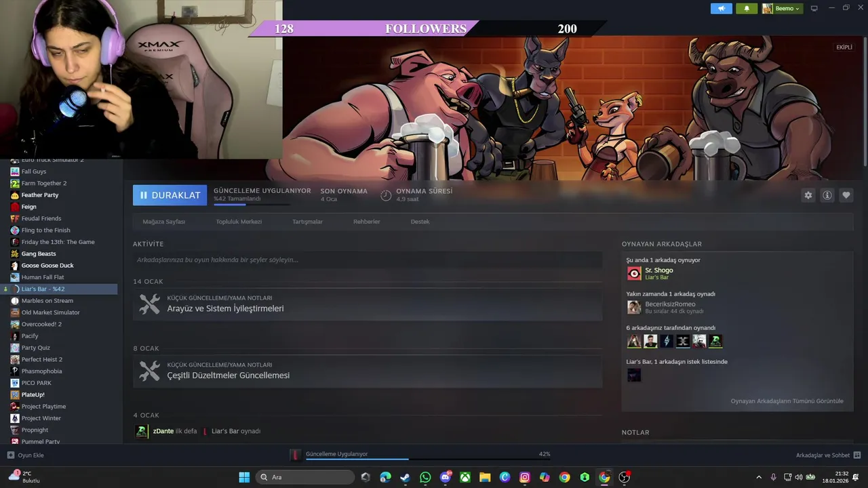Click wishlist friend's avatar thumbnail
Image resolution: width=868 pixels, height=488 pixels.
[634, 375]
